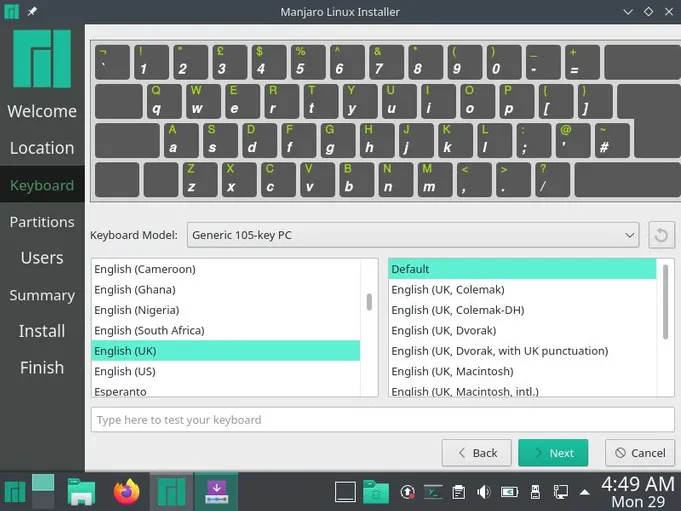Launch Firefox from the taskbar

tap(126, 491)
